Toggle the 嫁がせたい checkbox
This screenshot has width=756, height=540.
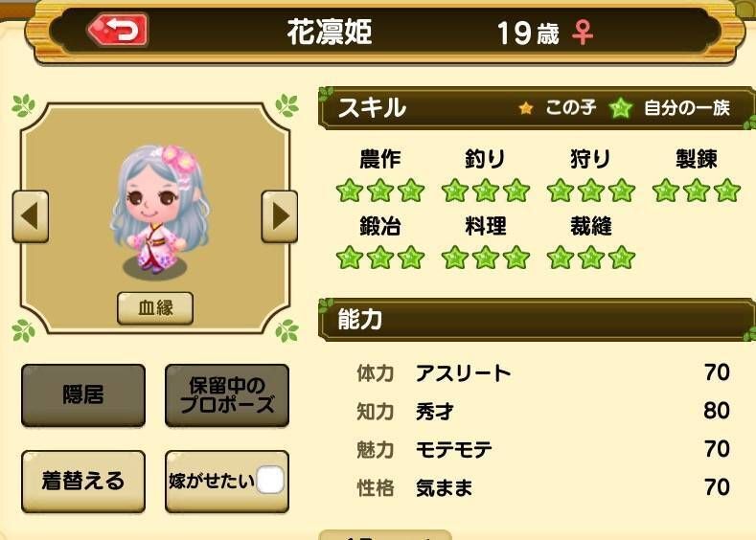[x=270, y=480]
